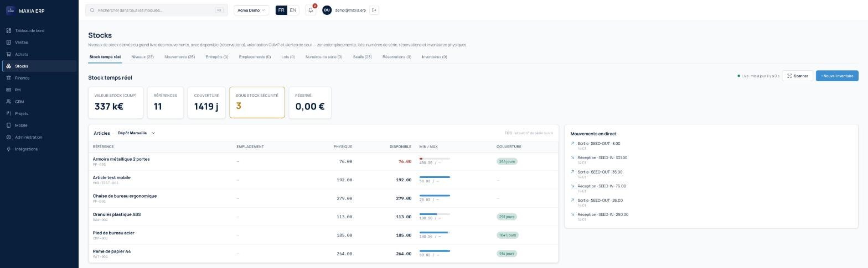This screenshot has height=268, width=868.
Task: Click the Nouvel inventaire button
Action: point(837,76)
